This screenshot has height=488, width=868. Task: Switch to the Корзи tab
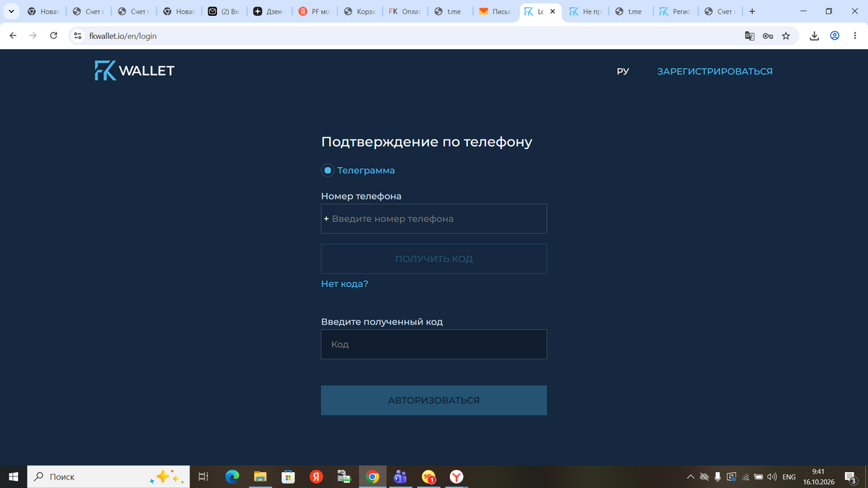click(x=359, y=12)
